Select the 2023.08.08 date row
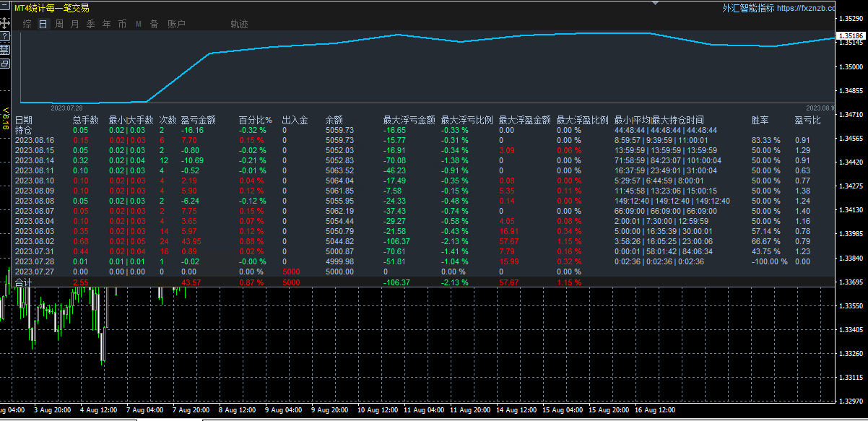This screenshot has width=868, height=421. 35,201
